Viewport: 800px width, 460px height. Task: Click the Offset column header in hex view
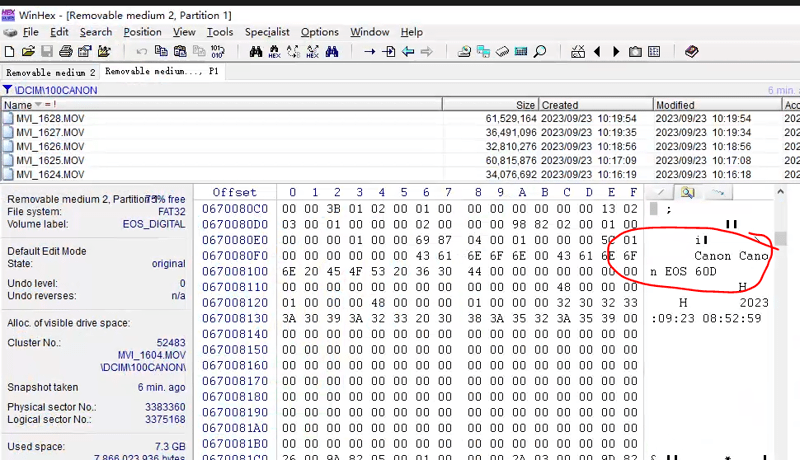pos(234,192)
